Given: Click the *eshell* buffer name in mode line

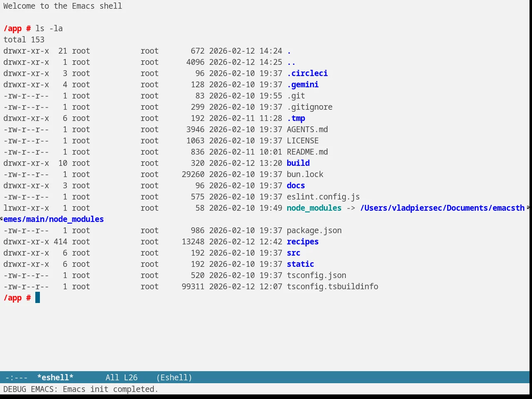Looking at the screenshot, I should pyautogui.click(x=55, y=377).
